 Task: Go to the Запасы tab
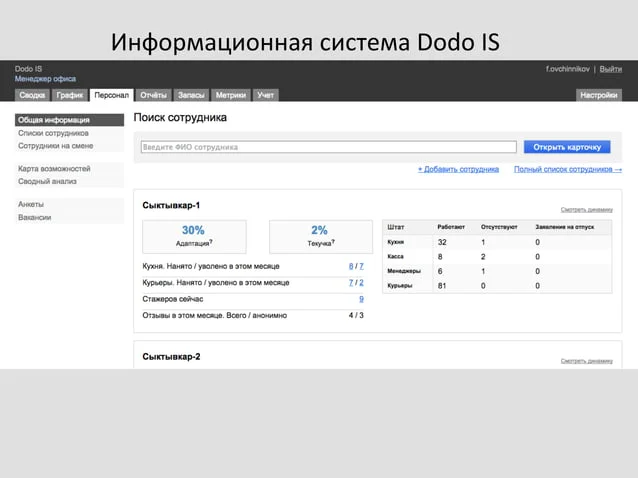(191, 95)
